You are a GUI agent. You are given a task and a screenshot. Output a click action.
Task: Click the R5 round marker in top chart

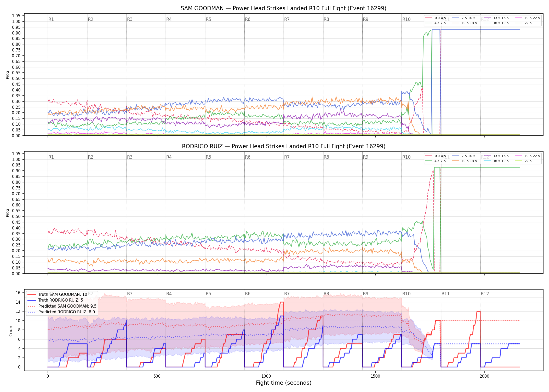(x=208, y=19)
